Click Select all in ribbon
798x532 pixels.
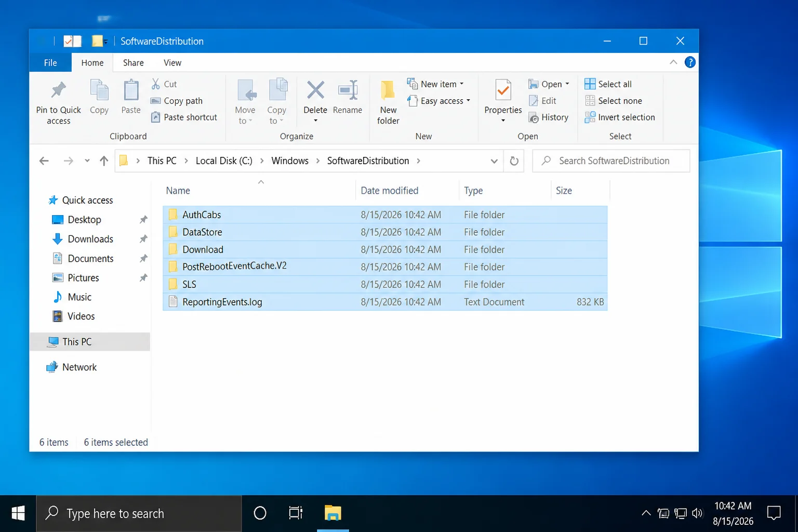(608, 84)
